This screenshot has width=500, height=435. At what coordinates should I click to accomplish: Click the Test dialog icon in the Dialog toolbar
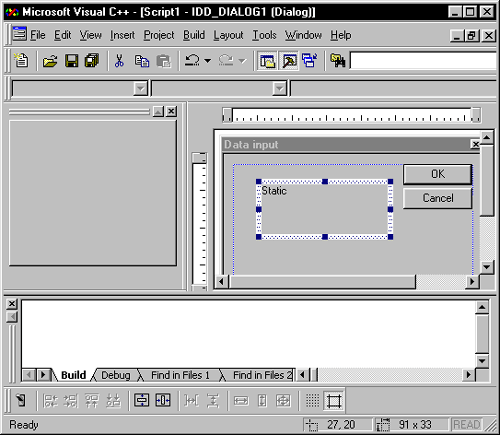point(21,400)
